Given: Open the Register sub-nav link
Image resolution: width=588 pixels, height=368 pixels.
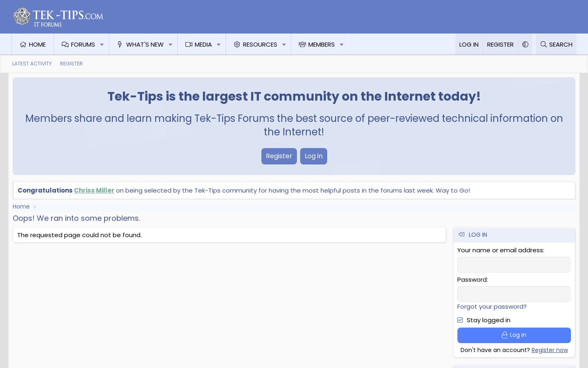Looking at the screenshot, I should [71, 64].
